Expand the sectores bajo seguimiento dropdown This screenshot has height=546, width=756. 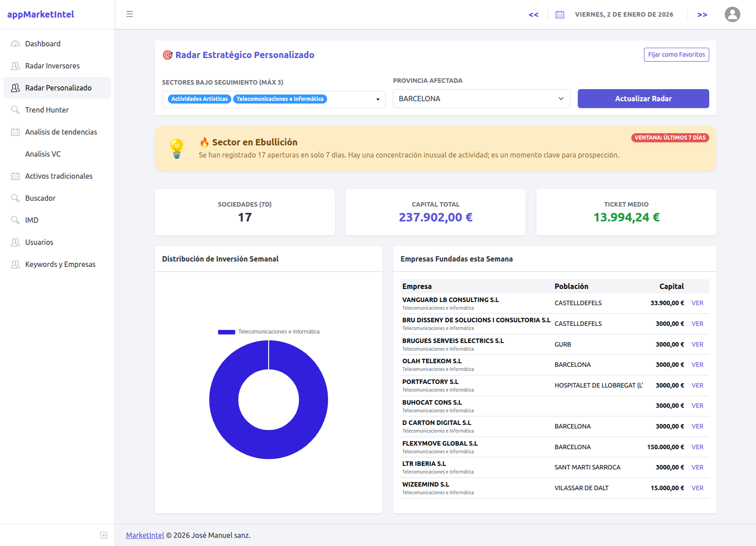coord(377,99)
